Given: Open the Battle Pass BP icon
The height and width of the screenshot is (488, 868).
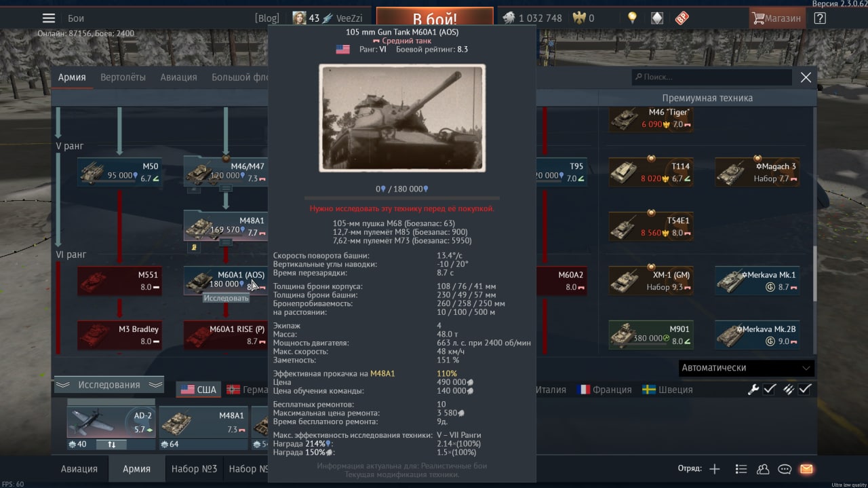Looking at the screenshot, I should [x=682, y=18].
